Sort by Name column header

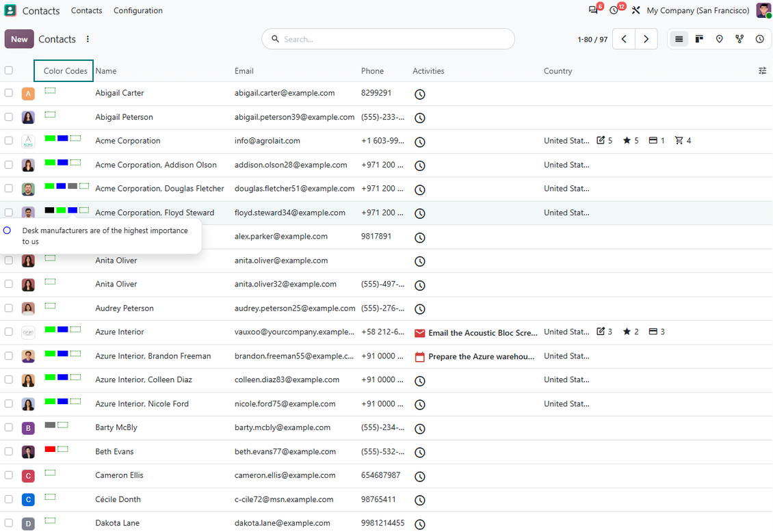(x=106, y=71)
